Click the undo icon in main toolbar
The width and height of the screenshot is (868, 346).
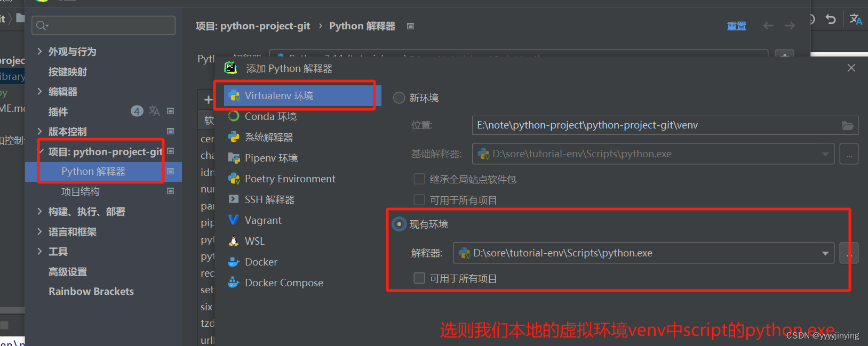tap(831, 19)
